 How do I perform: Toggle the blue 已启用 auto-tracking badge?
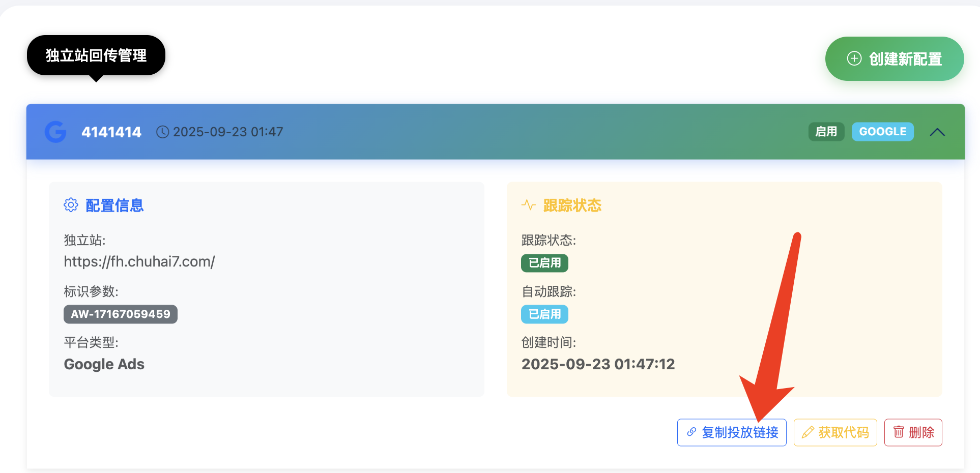tap(544, 314)
